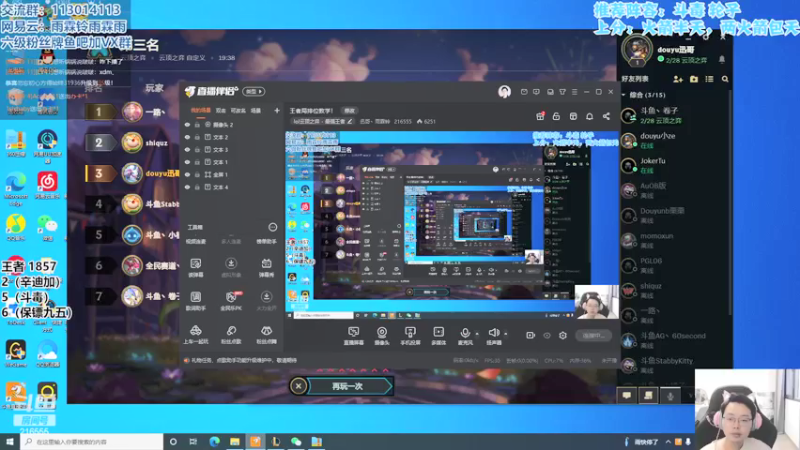The image size is (800, 450).
Task: Start recording with camcorder icon
Action: click(531, 335)
